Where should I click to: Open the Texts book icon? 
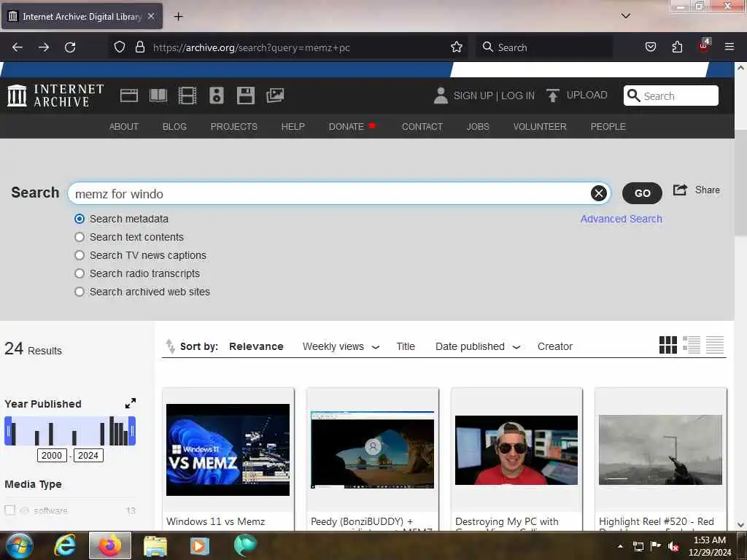click(x=158, y=96)
